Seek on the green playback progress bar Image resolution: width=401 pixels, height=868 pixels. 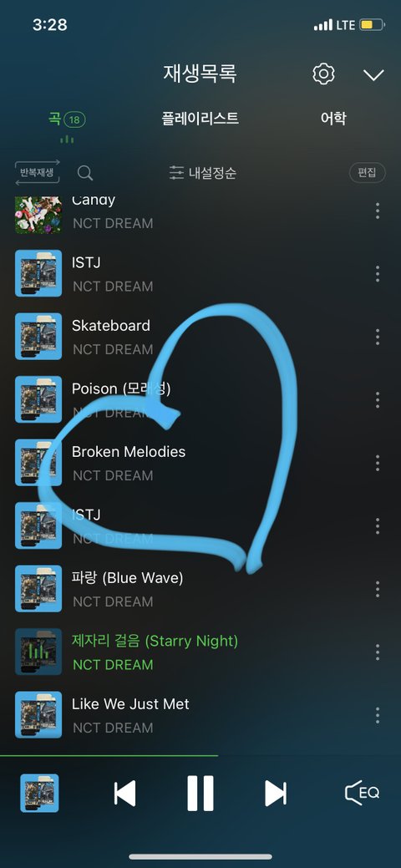click(x=109, y=755)
